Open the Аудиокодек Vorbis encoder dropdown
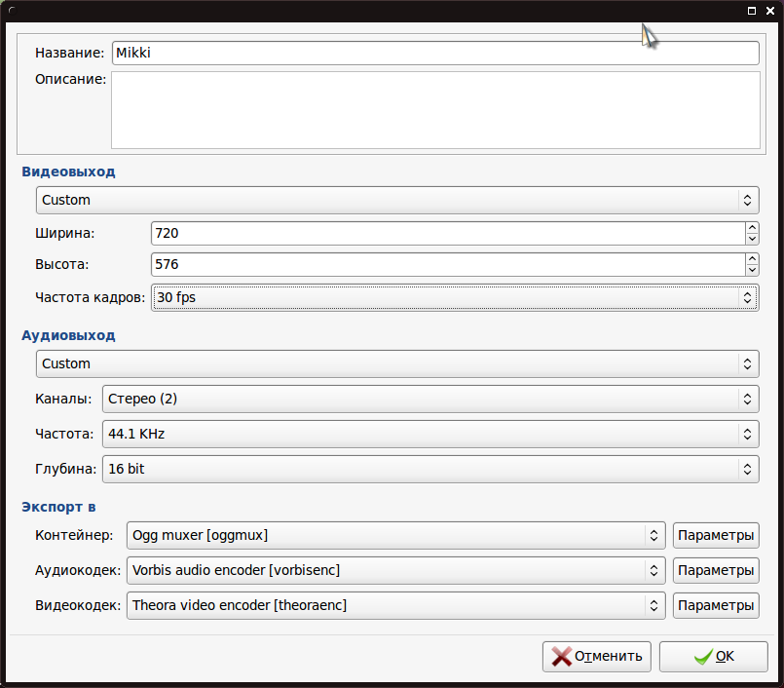 coord(396,570)
